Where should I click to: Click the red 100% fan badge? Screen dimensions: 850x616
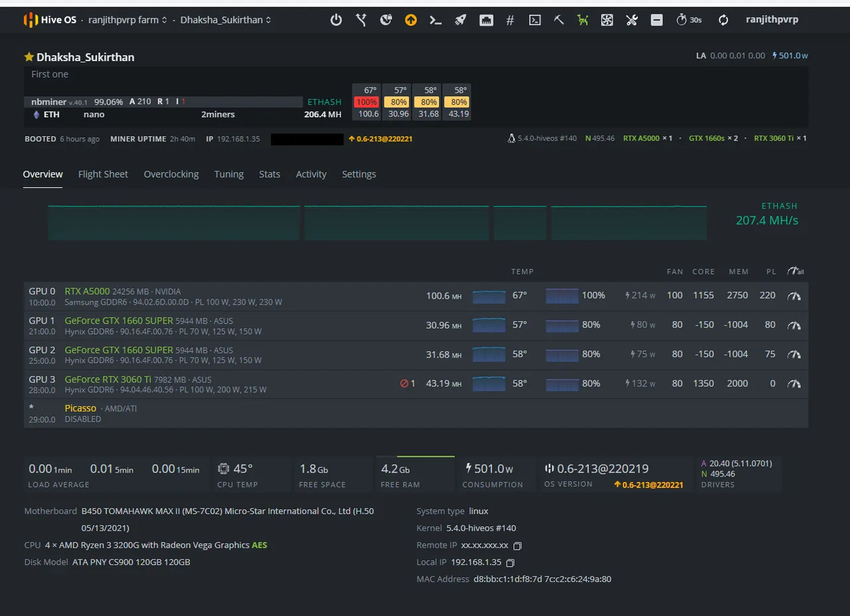367,102
